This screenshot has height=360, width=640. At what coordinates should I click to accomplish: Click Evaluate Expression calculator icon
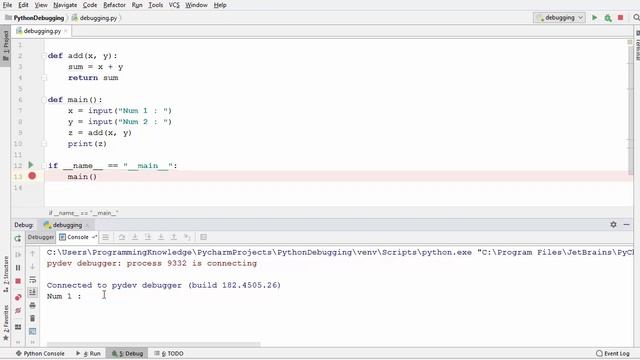click(x=203, y=237)
